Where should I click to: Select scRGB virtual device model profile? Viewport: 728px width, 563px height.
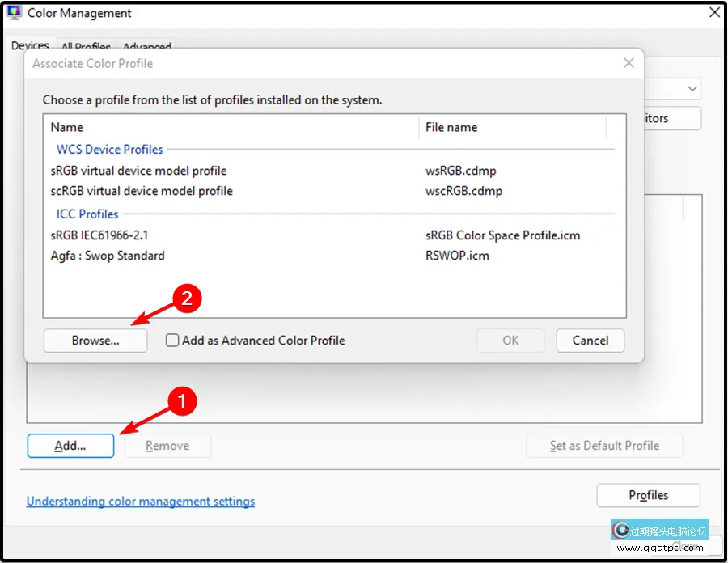[x=142, y=191]
